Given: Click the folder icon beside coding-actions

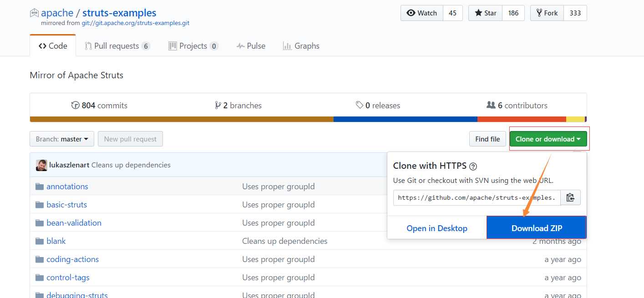Looking at the screenshot, I should pyautogui.click(x=40, y=259).
